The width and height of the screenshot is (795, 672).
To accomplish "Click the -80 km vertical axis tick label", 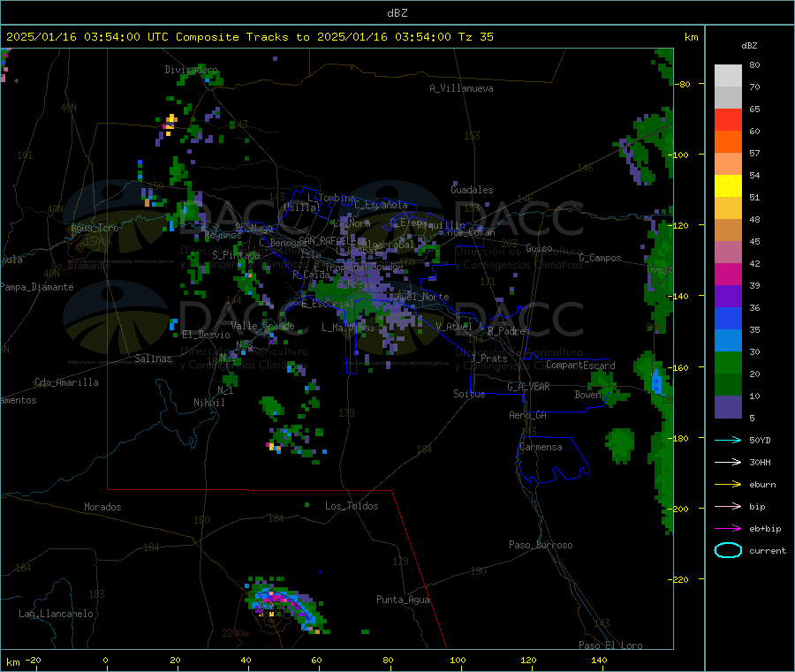I will click(x=681, y=84).
